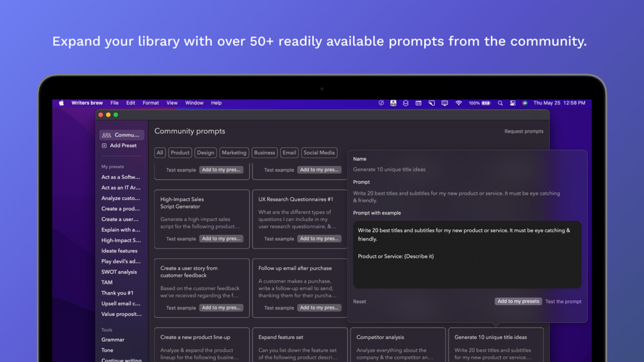
Task: Click the input source icon in menu bar
Action: (418, 103)
